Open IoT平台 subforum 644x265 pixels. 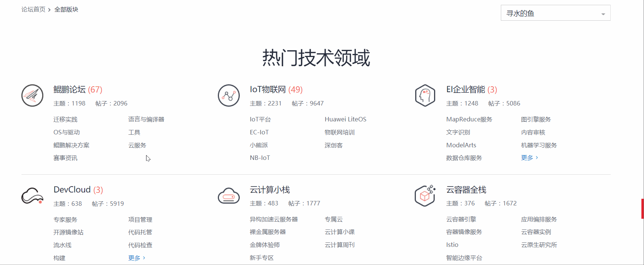[x=260, y=119]
